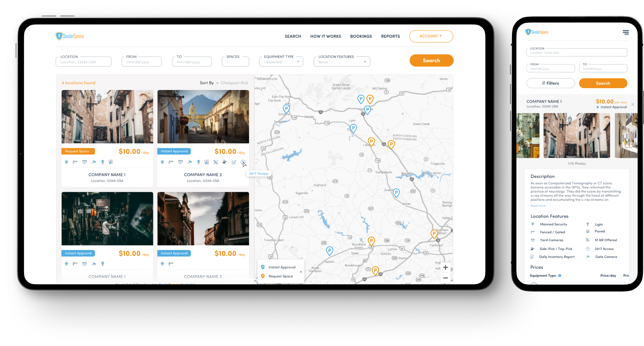Select Request Space in the map legend
The width and height of the screenshot is (644, 346).
click(x=277, y=276)
